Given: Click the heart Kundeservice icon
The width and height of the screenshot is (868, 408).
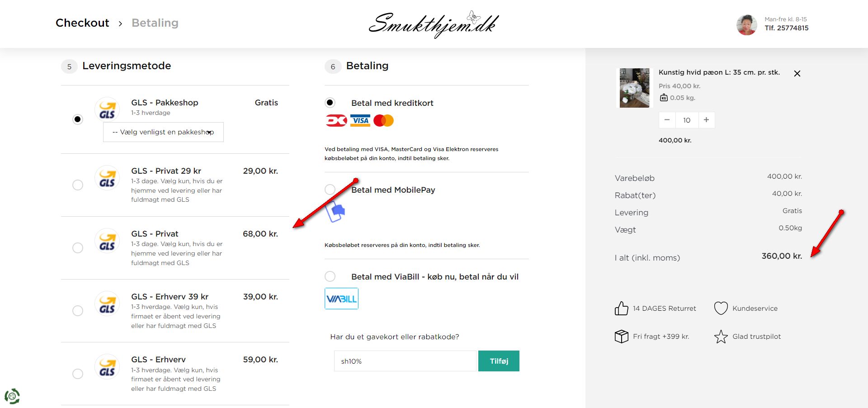Looking at the screenshot, I should click(x=721, y=308).
